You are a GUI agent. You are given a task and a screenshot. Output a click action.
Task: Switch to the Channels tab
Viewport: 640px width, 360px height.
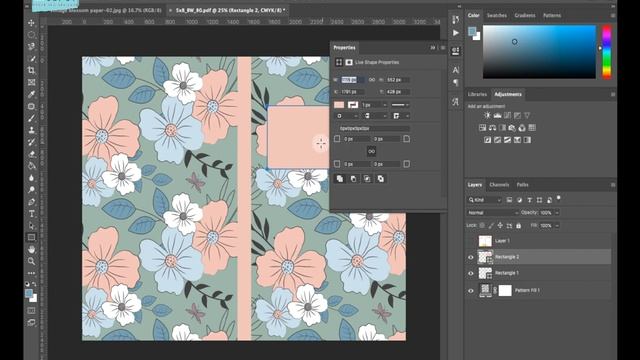[499, 185]
